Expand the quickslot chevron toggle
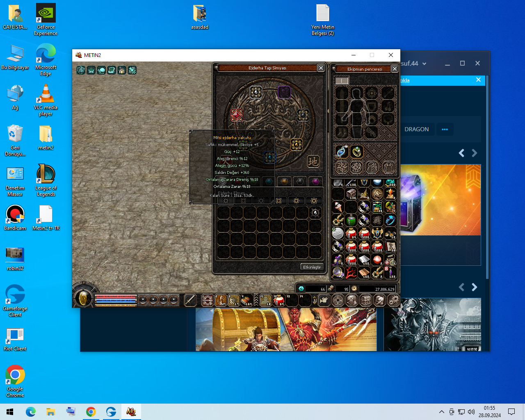Screen dimensions: 525x420 pyautogui.click(x=256, y=301)
